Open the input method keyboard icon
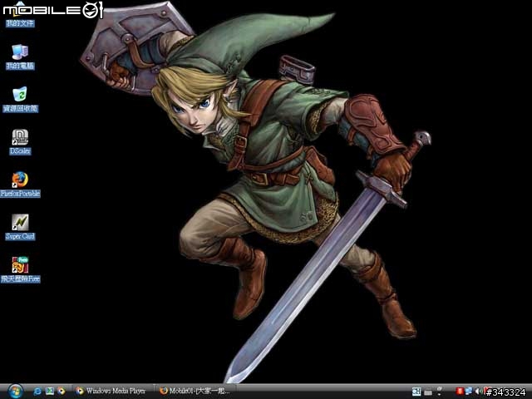The height and width of the screenshot is (399, 532). coord(428,392)
